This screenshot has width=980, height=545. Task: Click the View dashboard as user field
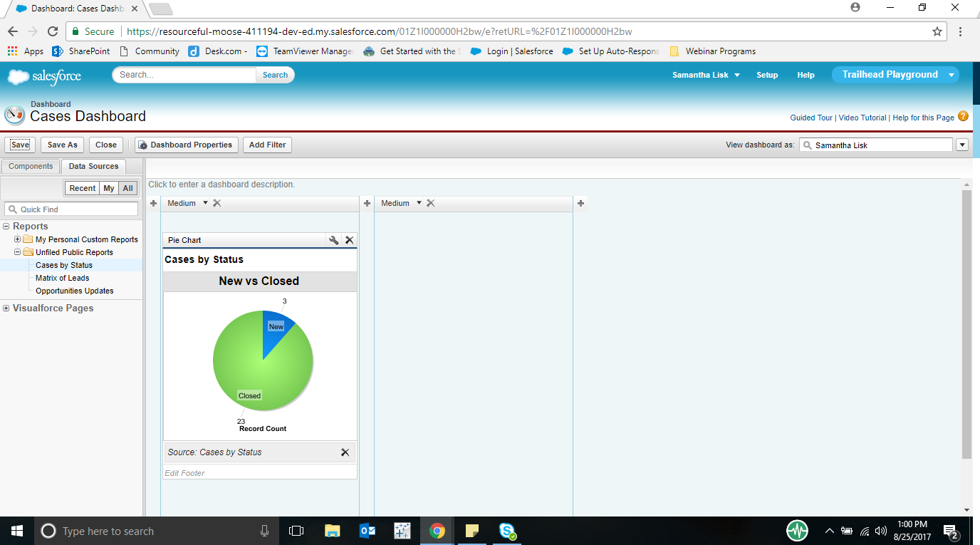tap(876, 145)
